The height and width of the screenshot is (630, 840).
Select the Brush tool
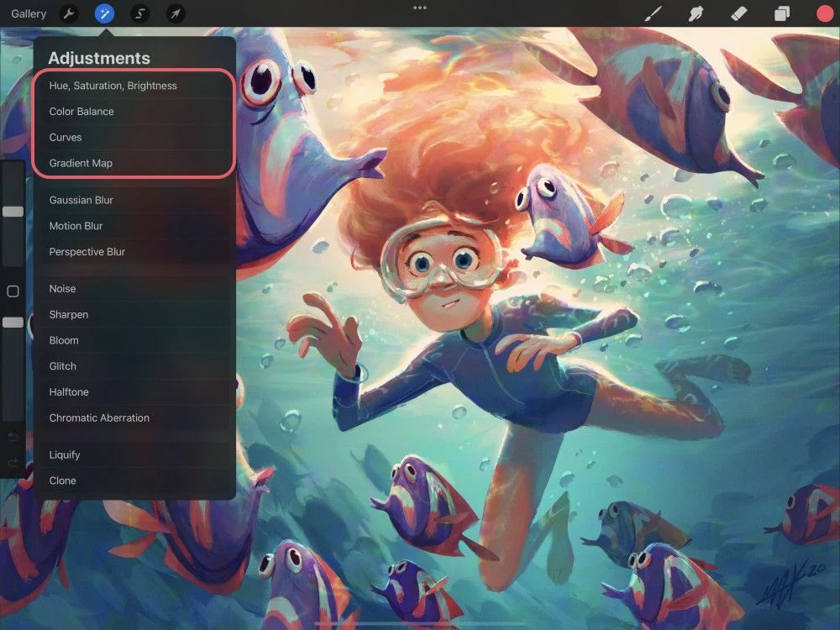point(653,13)
